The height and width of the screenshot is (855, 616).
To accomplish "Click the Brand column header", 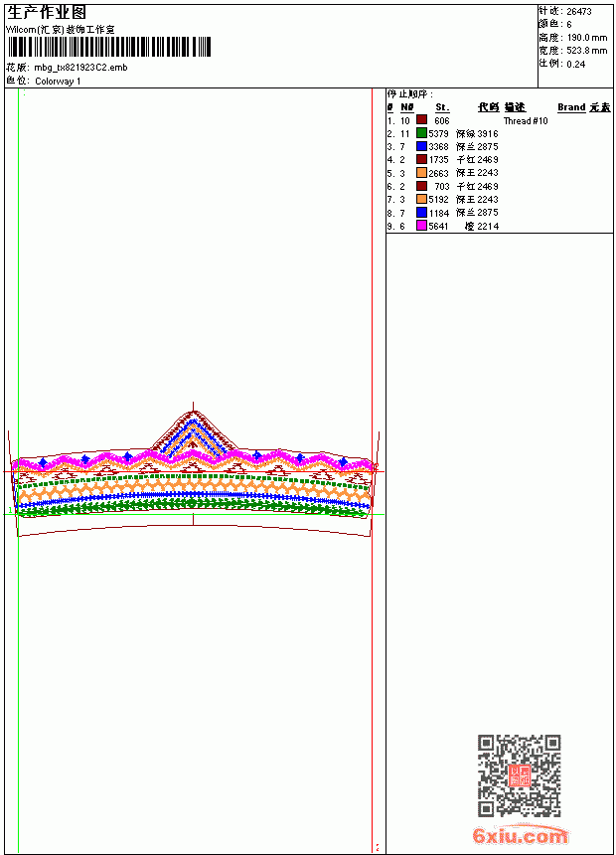I will pos(571,107).
